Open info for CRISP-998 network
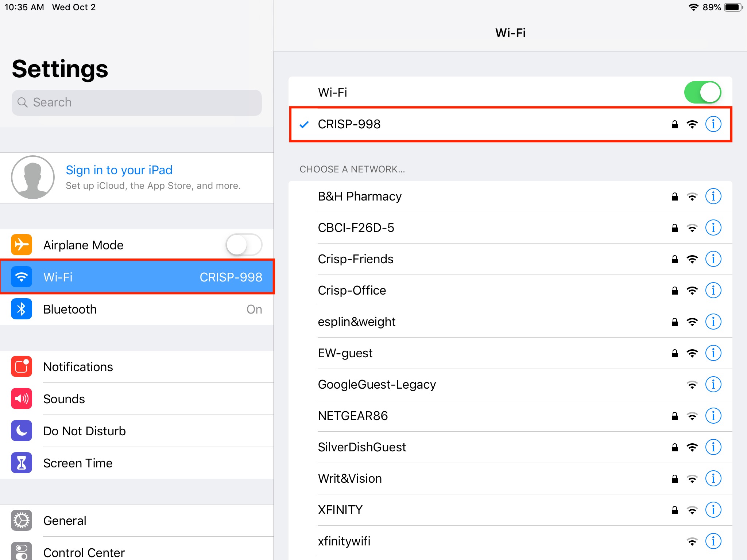 pyautogui.click(x=713, y=124)
